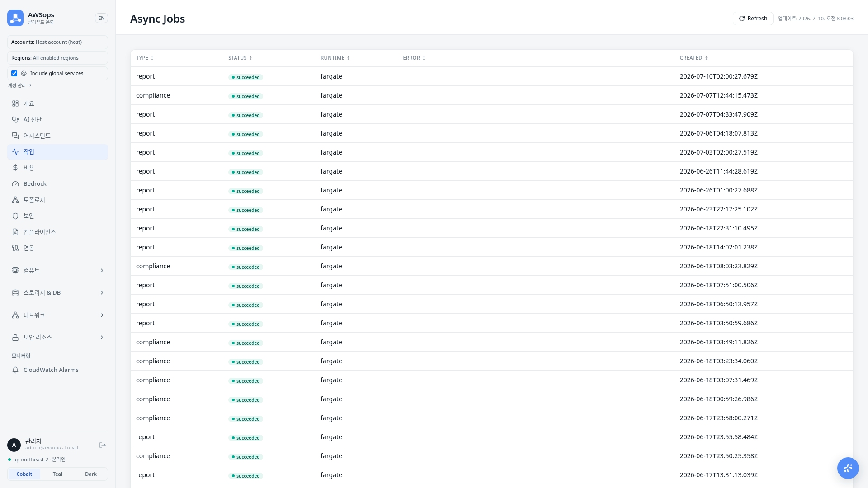Sort by the TYPE column
868x488 pixels.
point(145,58)
